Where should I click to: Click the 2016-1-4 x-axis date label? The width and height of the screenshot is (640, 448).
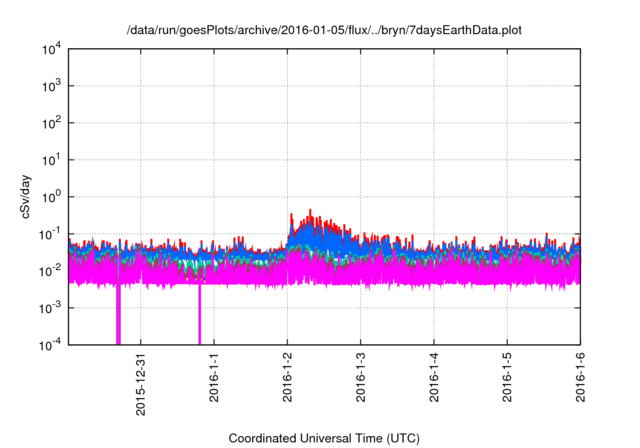[434, 378]
